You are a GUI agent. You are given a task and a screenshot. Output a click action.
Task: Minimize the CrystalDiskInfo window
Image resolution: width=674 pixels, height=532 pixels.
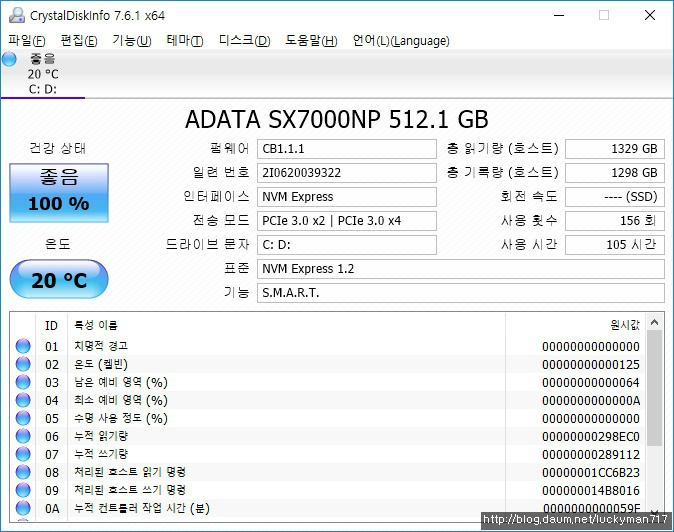[559, 15]
